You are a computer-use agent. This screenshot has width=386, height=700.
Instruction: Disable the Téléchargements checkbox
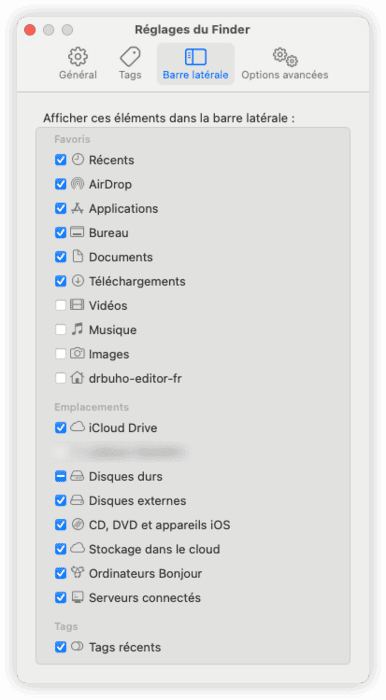point(61,281)
